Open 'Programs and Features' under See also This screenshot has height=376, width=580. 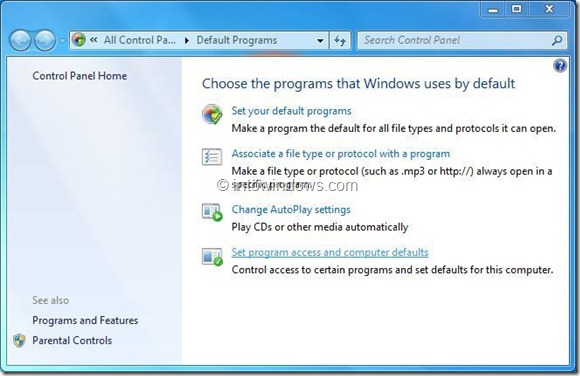tap(85, 320)
